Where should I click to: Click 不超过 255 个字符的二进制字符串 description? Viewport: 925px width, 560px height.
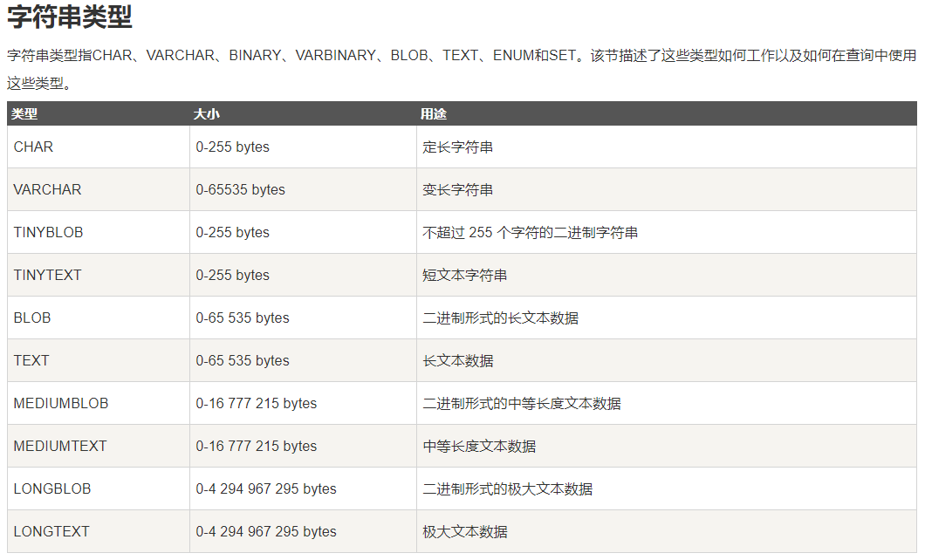pyautogui.click(x=530, y=233)
